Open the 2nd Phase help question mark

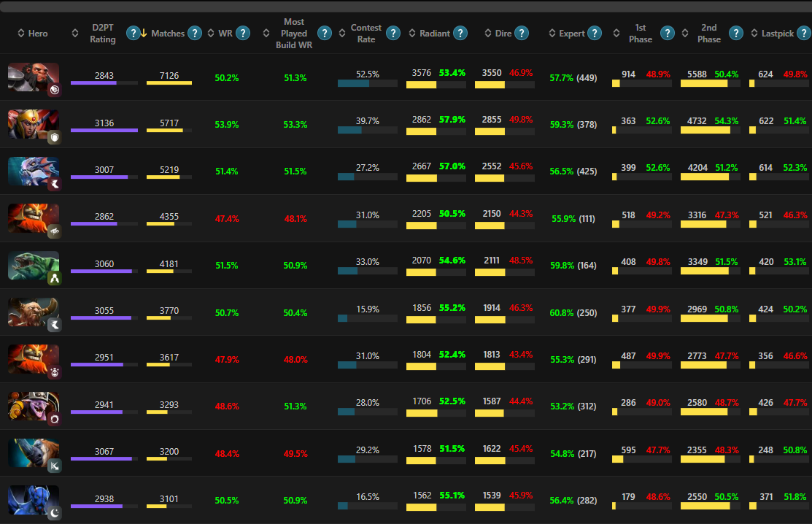pos(736,33)
